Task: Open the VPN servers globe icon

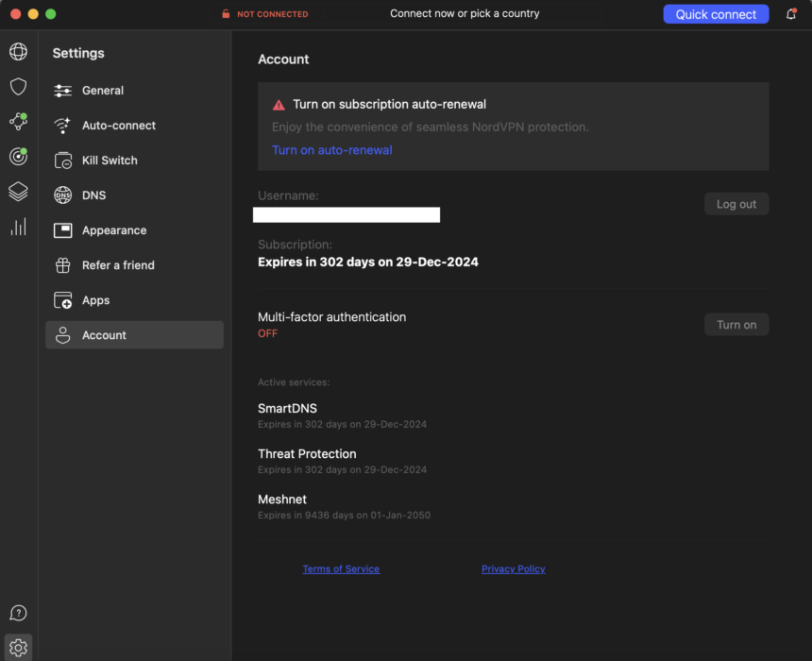Action: (18, 52)
